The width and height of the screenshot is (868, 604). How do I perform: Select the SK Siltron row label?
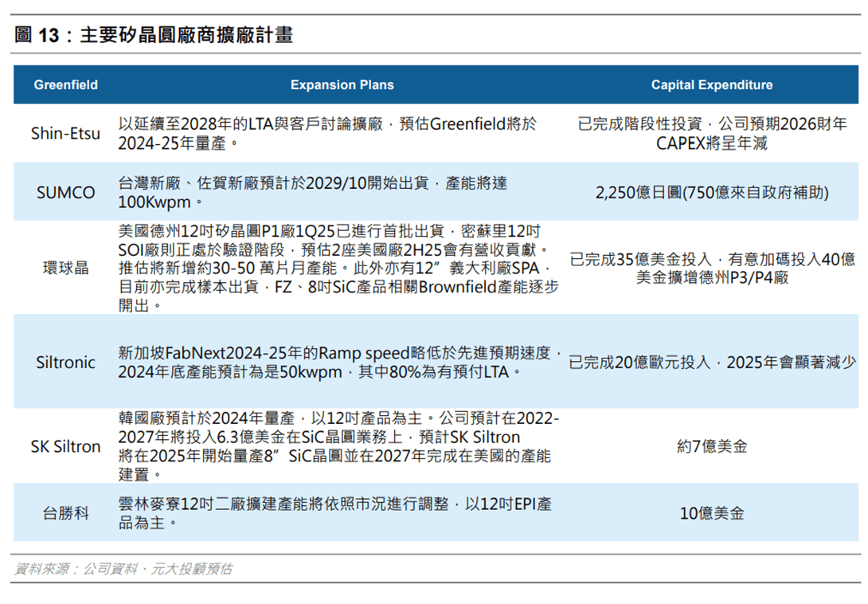65,447
